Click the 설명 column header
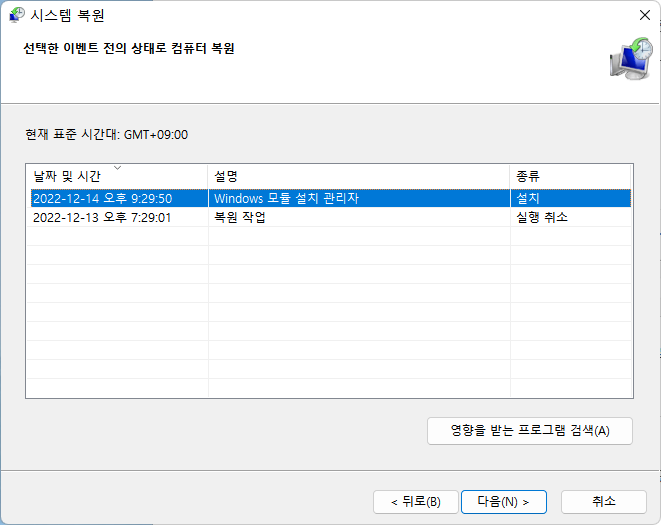This screenshot has width=661, height=525. (x=359, y=176)
